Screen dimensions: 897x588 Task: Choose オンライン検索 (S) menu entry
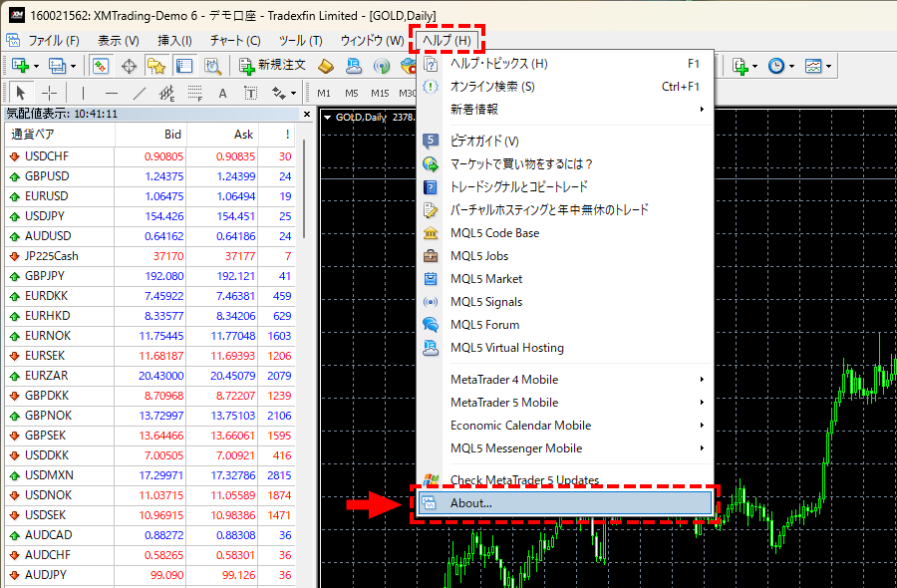565,87
